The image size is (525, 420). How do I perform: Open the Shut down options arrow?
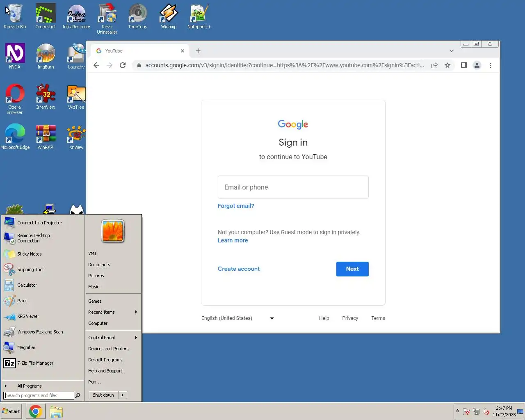pos(123,395)
